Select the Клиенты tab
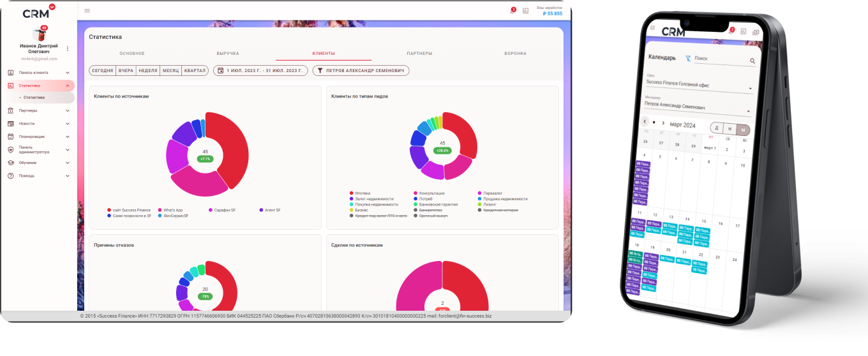Viewport: 868px width, 356px height. 324,53
